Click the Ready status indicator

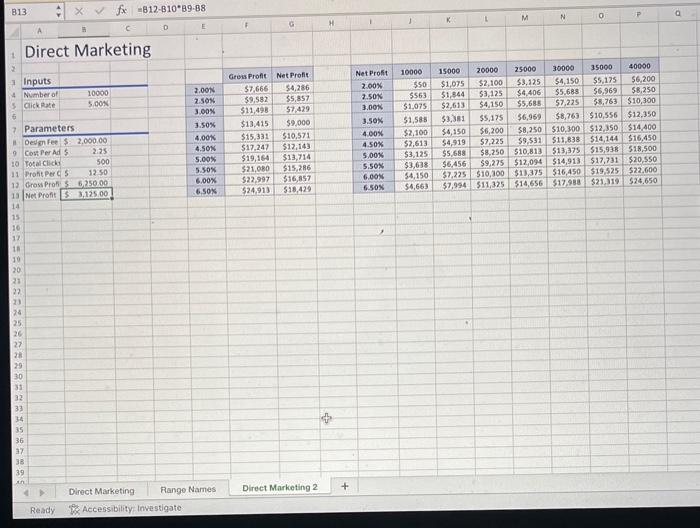click(42, 510)
